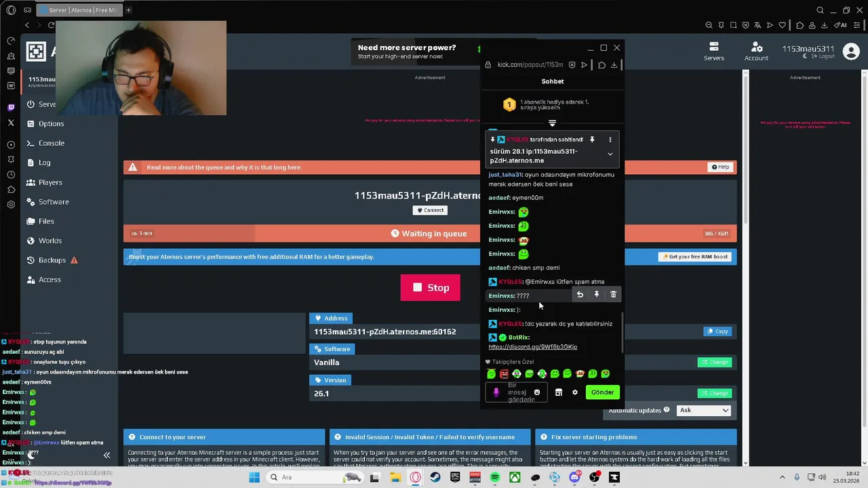
Task: Open Invalid Session / Invalid Token help article
Action: point(430,437)
